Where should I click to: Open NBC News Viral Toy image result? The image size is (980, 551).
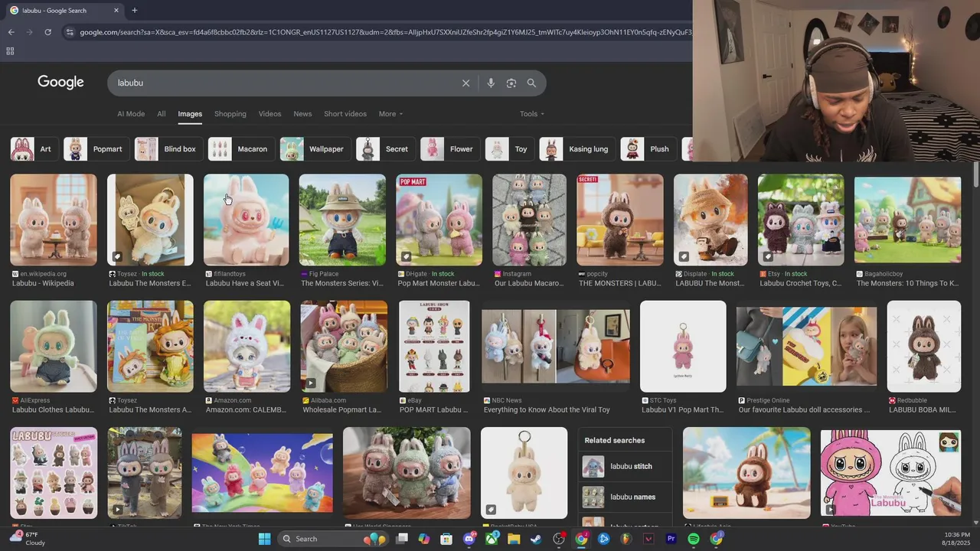pyautogui.click(x=556, y=346)
